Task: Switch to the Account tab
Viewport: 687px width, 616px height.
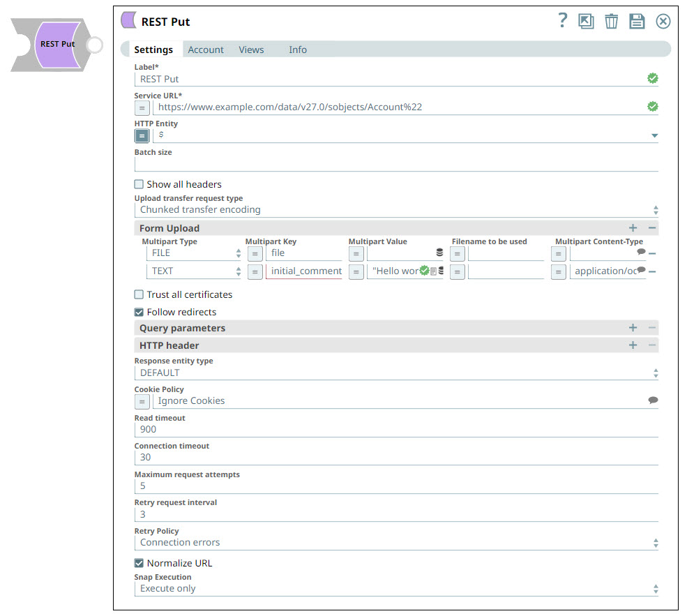Action: pyautogui.click(x=206, y=50)
